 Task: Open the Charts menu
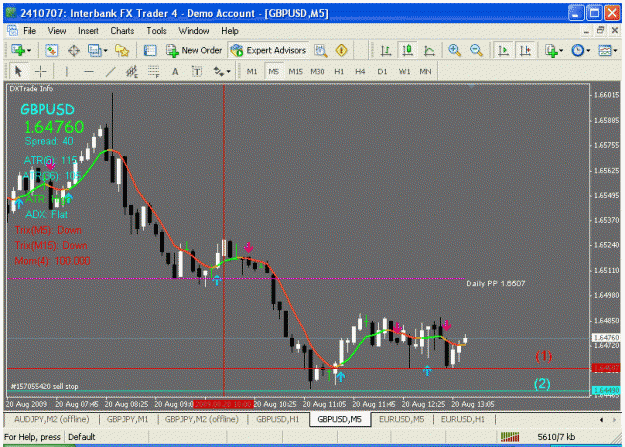click(122, 31)
